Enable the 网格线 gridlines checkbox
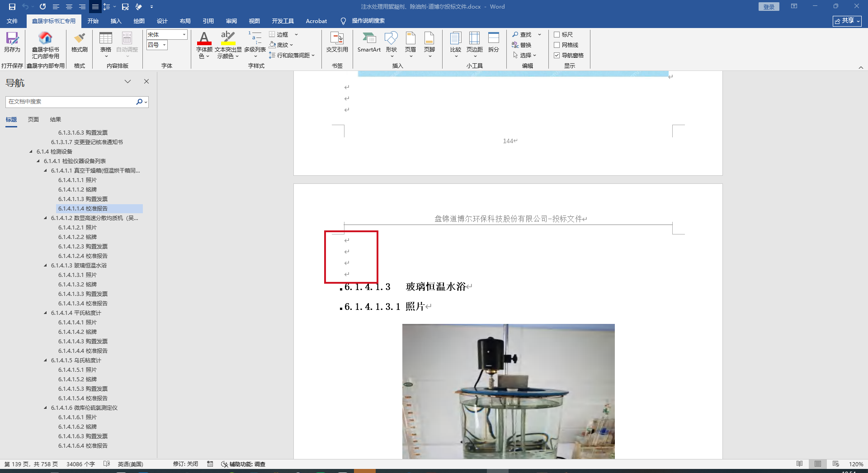The width and height of the screenshot is (868, 473). 557,45
